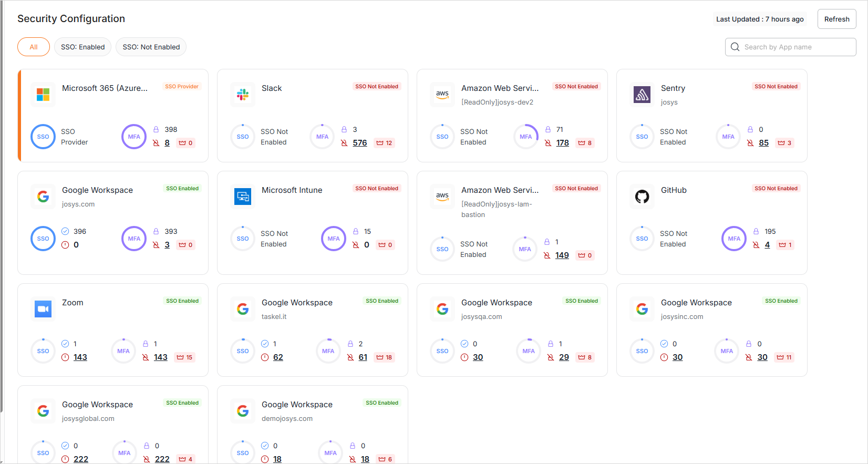
Task: Click the Microsoft 365 app logo
Action: 43,95
